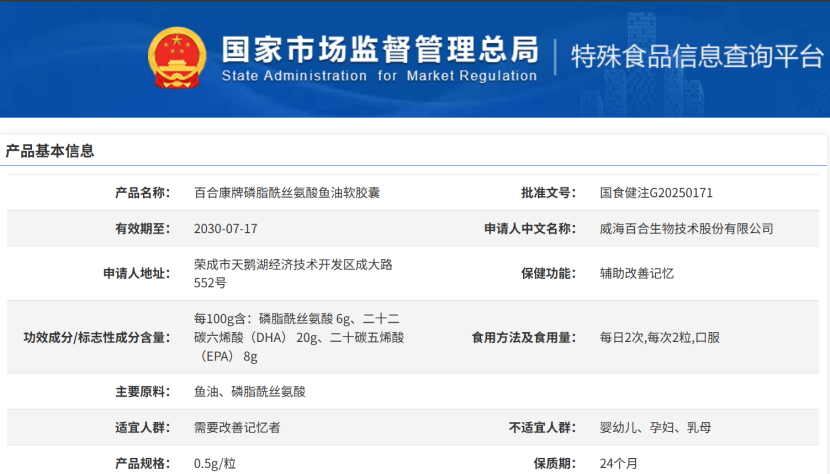
Task: Select function value 辅助改善记忆
Action: 636,273
